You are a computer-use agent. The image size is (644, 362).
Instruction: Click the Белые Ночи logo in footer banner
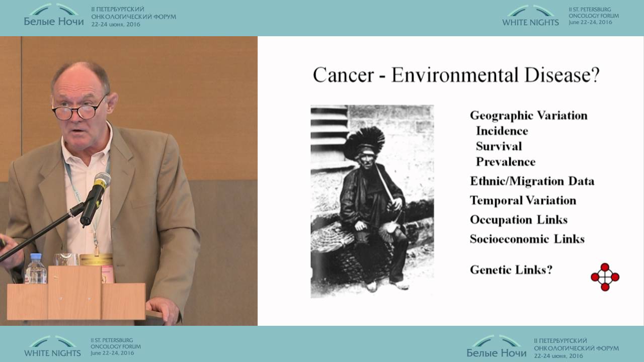(x=497, y=346)
